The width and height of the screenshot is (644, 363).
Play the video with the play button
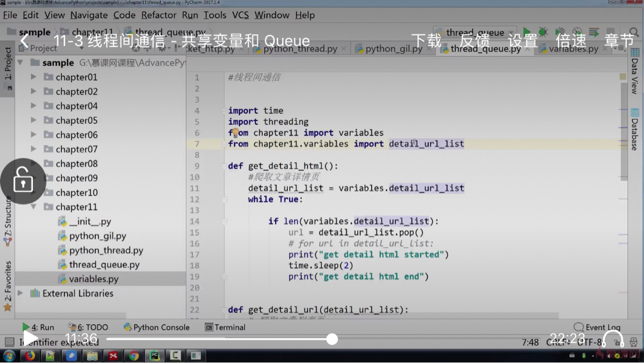(30, 338)
